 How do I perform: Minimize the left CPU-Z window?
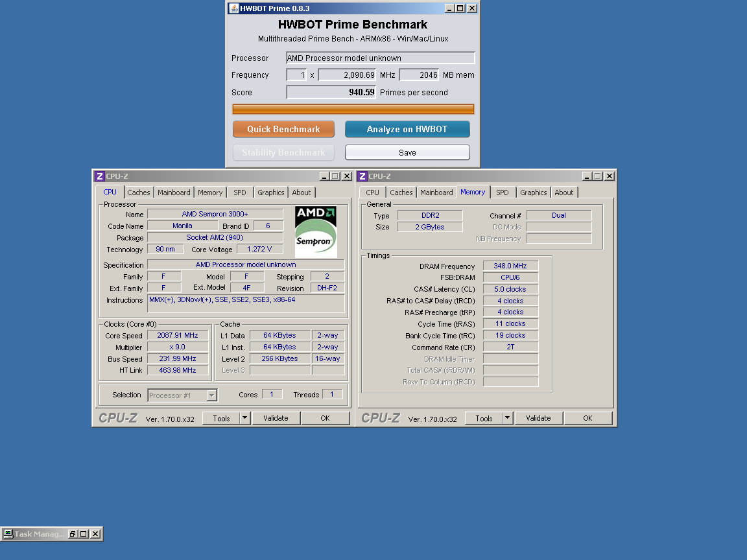coord(324,176)
